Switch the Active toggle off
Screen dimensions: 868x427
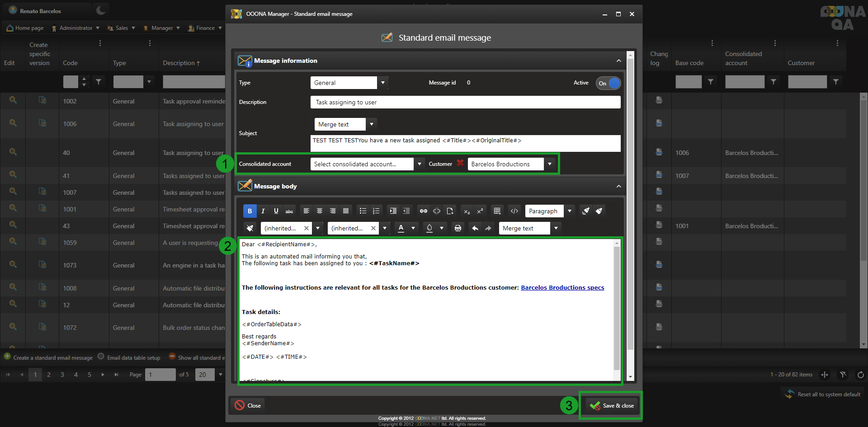click(x=608, y=83)
